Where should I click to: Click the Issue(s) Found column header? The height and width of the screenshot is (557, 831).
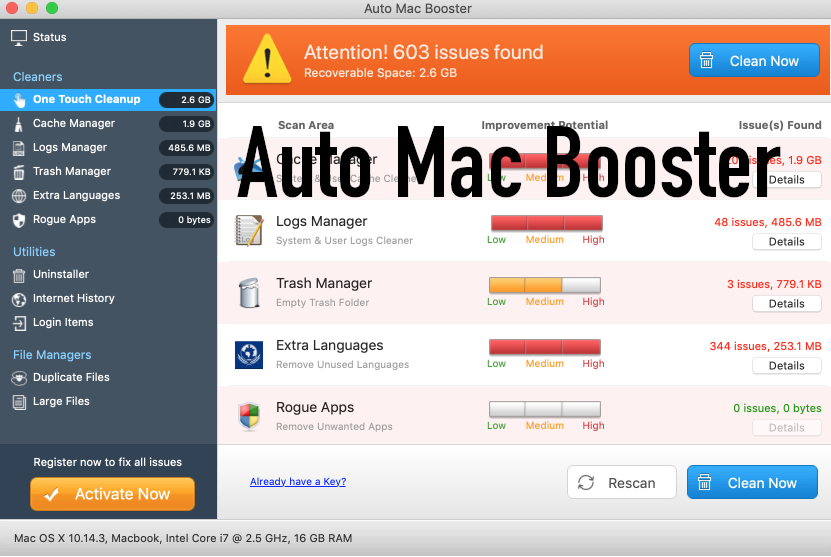(x=780, y=125)
